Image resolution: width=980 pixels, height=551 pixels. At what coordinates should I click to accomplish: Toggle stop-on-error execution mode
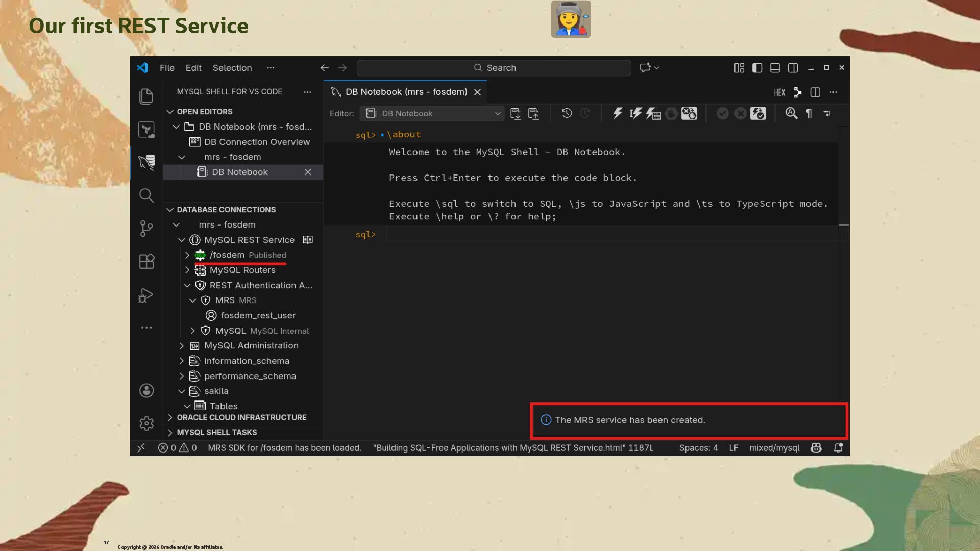689,113
